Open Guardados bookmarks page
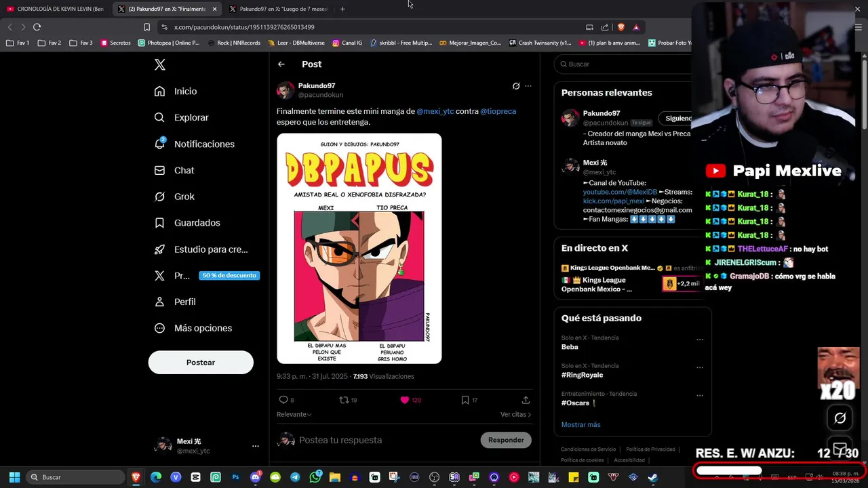Viewport: 868px width, 488px height. tap(186, 222)
